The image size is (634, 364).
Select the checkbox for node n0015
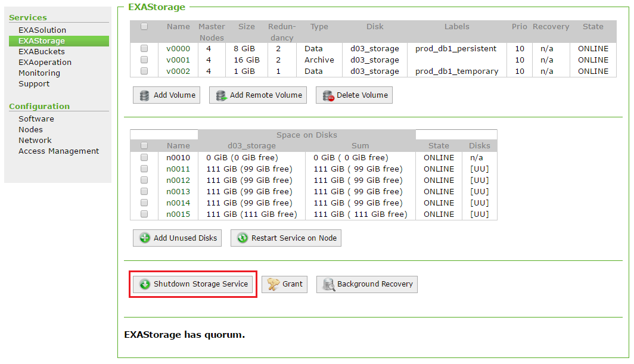[144, 214]
